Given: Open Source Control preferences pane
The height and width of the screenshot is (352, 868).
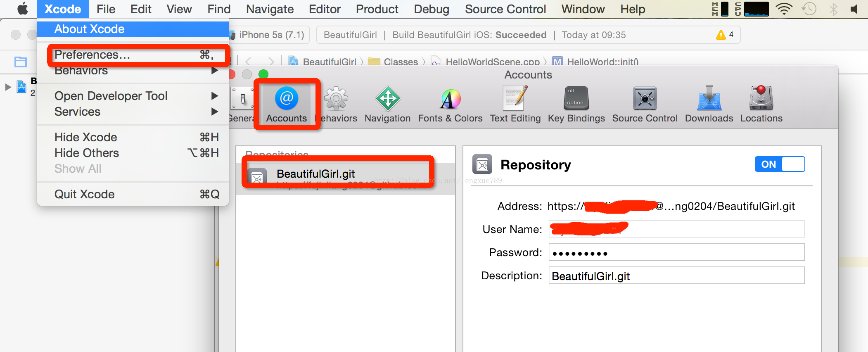Looking at the screenshot, I should [x=645, y=104].
